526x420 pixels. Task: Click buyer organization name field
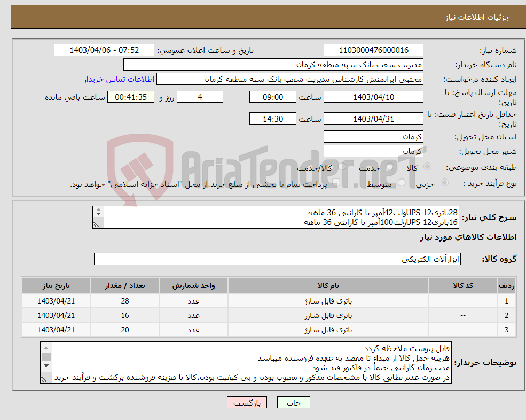pyautogui.click(x=273, y=65)
